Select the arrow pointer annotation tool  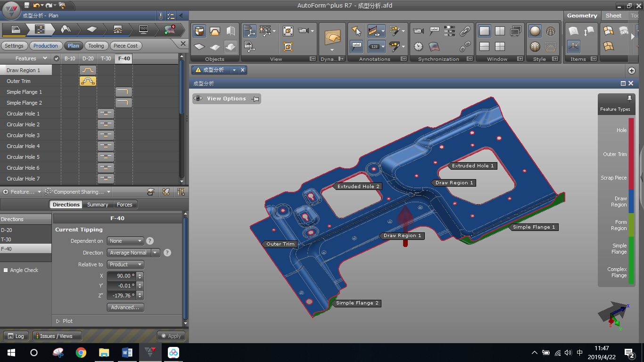356,31
